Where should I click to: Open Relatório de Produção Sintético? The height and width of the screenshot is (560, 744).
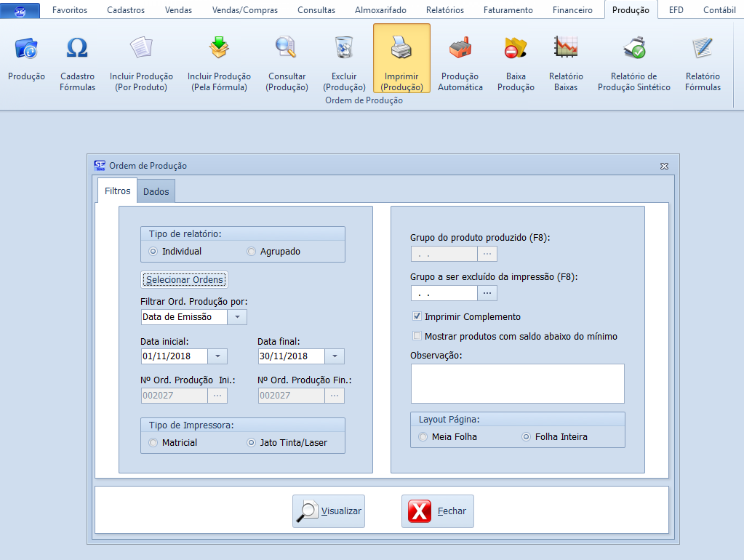pyautogui.click(x=633, y=49)
